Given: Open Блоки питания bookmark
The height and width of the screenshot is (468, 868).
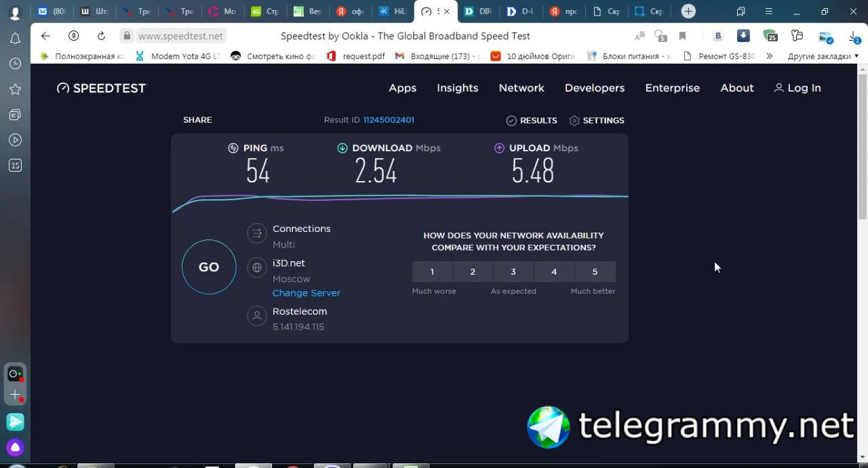Looking at the screenshot, I should pyautogui.click(x=629, y=56).
